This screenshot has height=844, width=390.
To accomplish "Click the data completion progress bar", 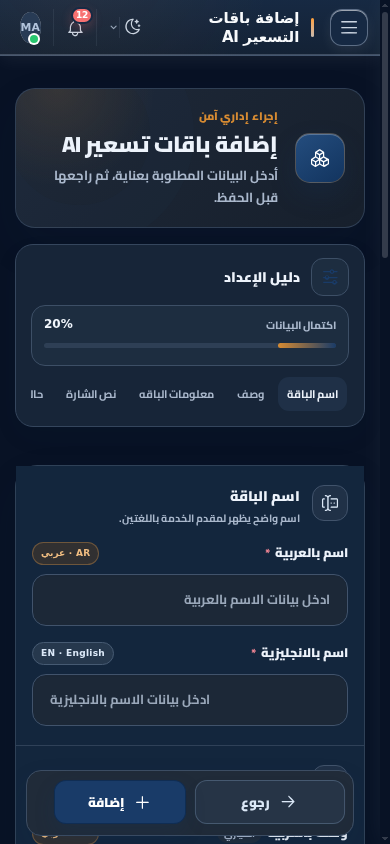I will (190, 346).
